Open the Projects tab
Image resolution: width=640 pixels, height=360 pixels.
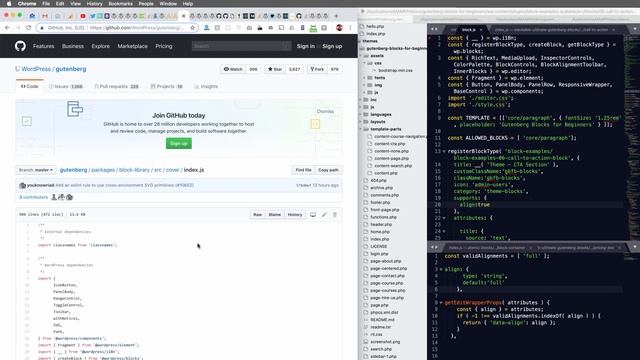167,87
